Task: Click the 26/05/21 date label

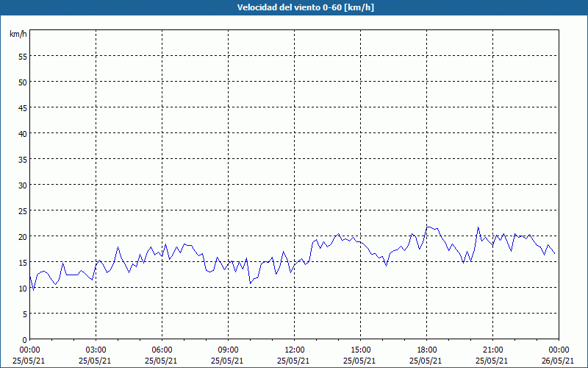Action: coord(558,361)
